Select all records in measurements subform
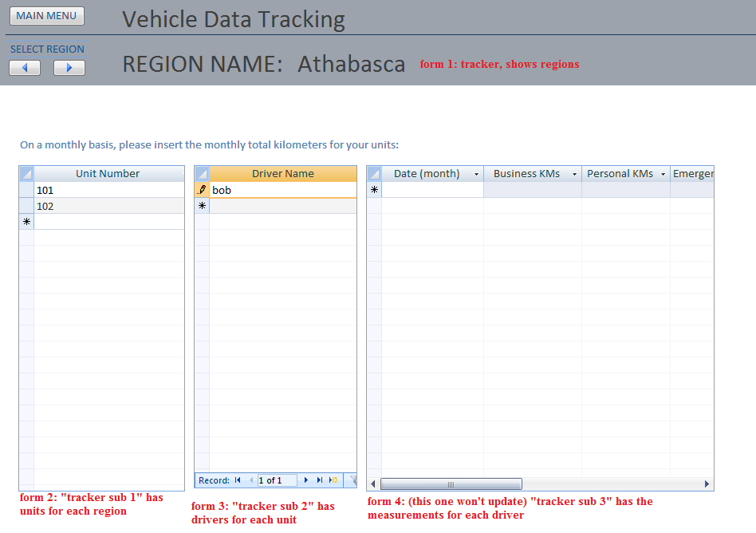This screenshot has height=533, width=756. pos(374,174)
